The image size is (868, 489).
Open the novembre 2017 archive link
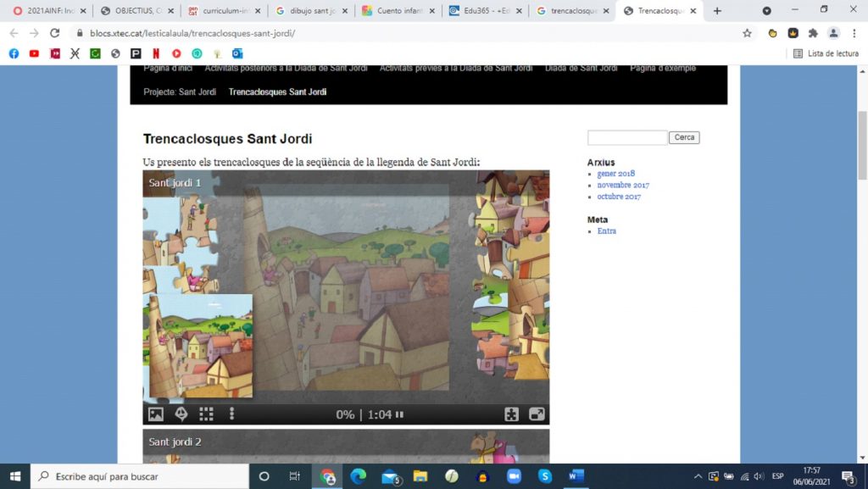[x=623, y=185]
